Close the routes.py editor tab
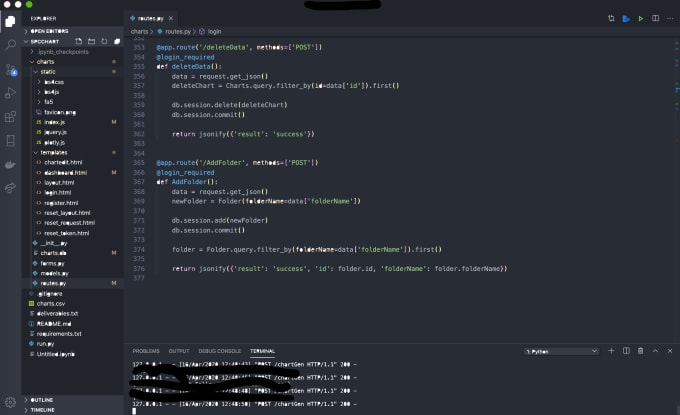The height and width of the screenshot is (415, 680). pyautogui.click(x=171, y=18)
